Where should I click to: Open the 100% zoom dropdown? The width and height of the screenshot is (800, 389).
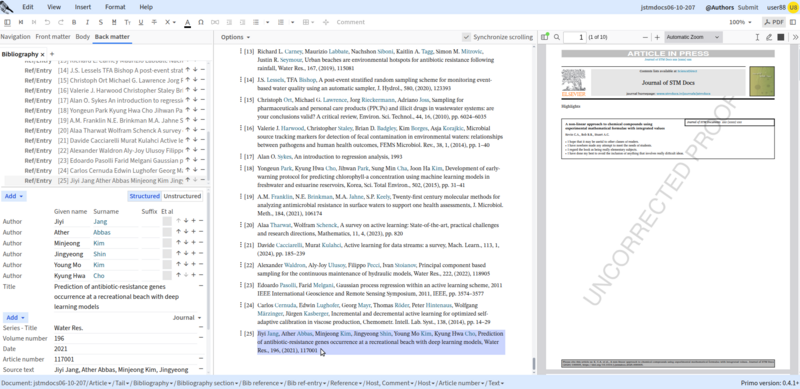click(x=740, y=22)
